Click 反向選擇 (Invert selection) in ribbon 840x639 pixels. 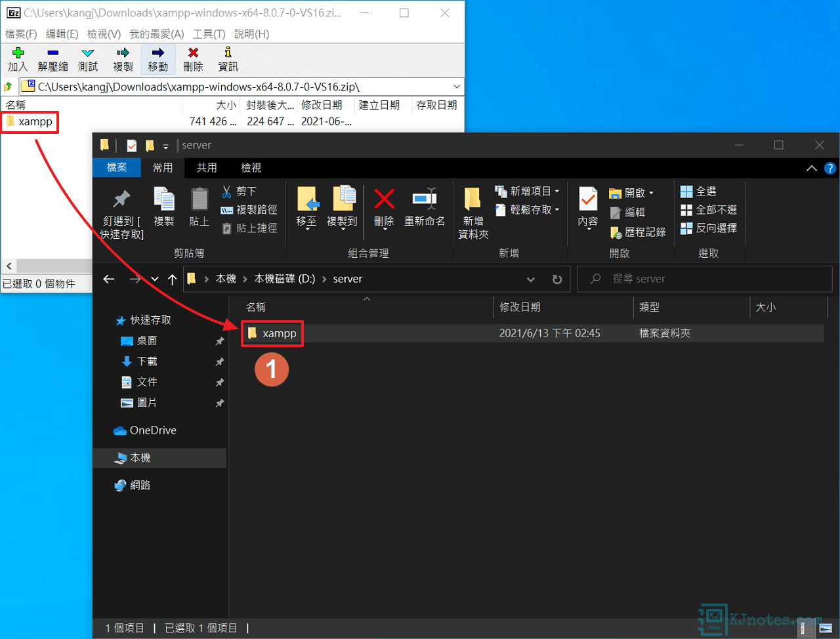pyautogui.click(x=709, y=228)
